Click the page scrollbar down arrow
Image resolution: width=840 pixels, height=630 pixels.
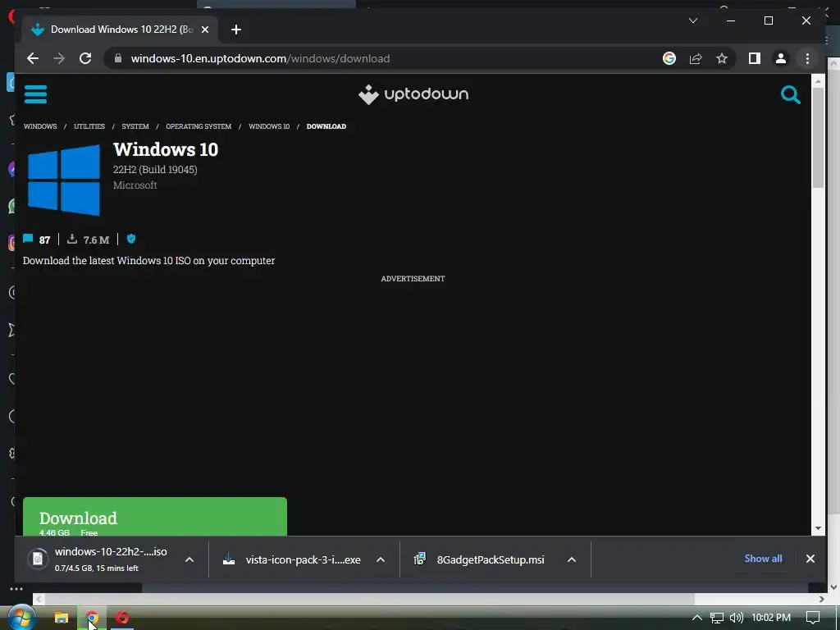point(818,528)
